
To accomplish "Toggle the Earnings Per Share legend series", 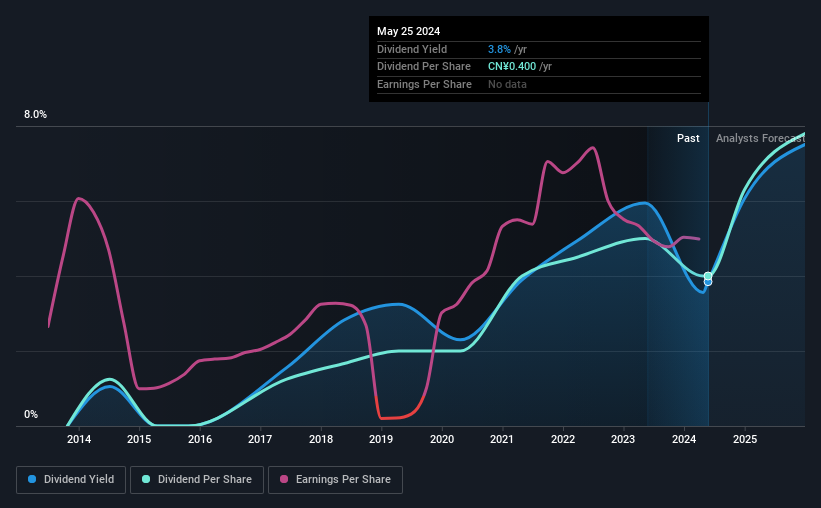I will 335,480.
